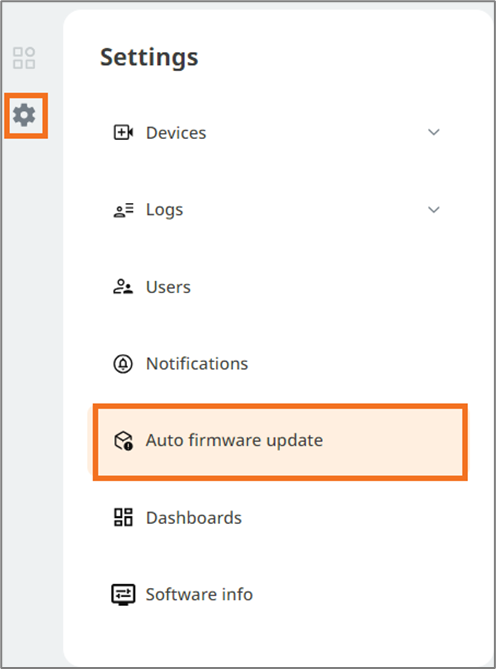The width and height of the screenshot is (496, 669).
Task: Click the settings gear icon in sidebar
Action: click(x=24, y=115)
